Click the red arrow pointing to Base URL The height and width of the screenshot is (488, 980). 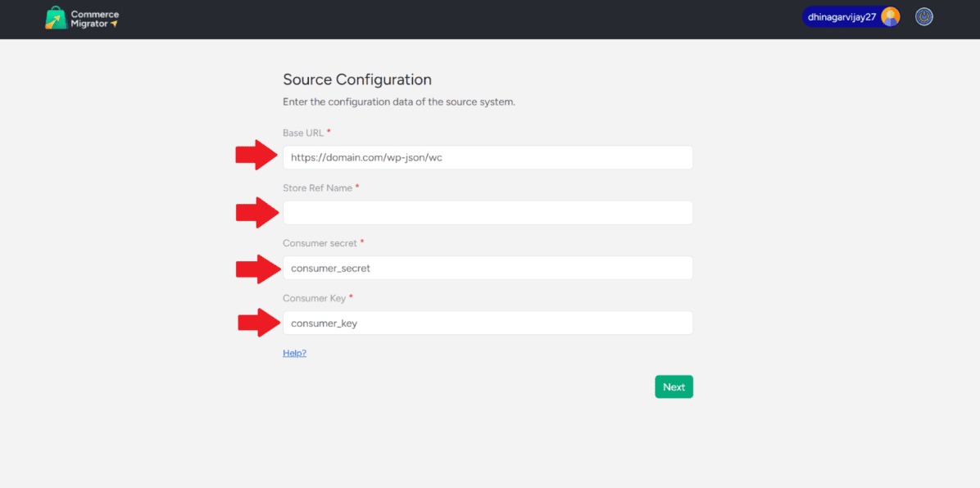[x=257, y=155]
